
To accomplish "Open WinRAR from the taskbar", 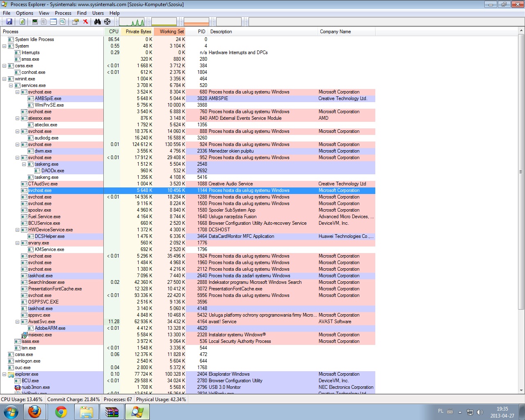I will [112, 411].
